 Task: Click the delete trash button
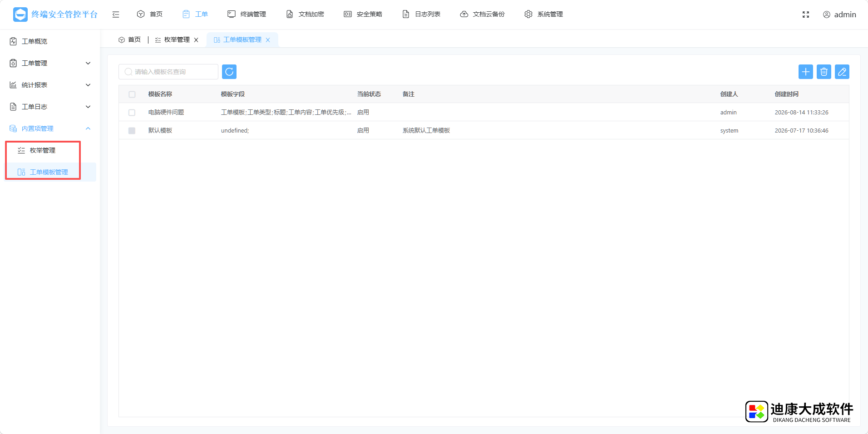824,72
